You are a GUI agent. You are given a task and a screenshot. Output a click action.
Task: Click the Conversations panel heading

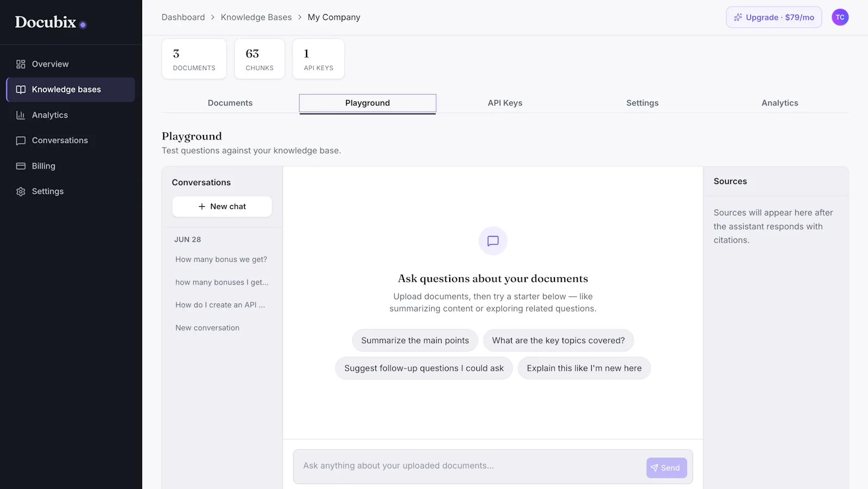click(201, 182)
